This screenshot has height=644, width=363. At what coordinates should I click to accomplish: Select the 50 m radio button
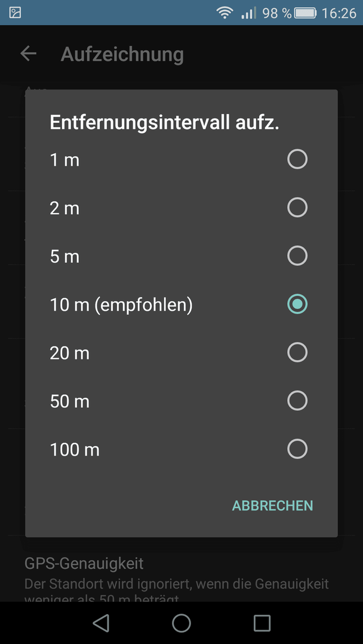(297, 401)
